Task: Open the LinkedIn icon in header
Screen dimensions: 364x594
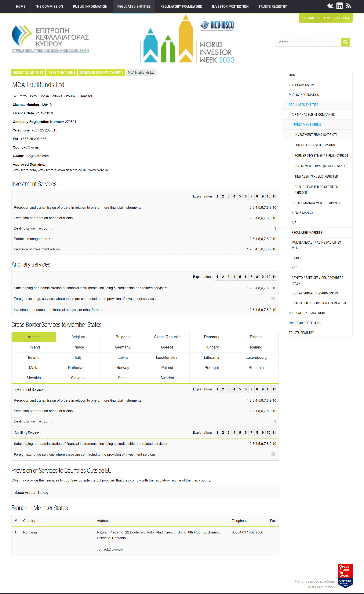Action: pos(339,6)
